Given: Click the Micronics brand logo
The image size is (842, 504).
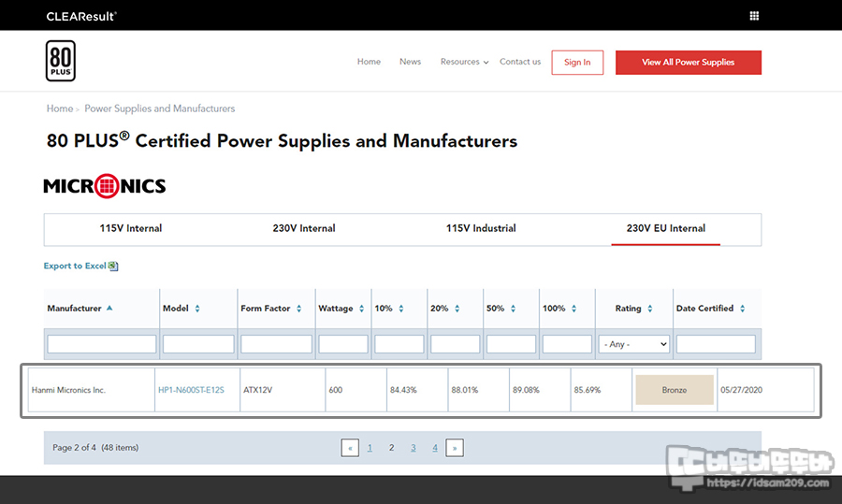Looking at the screenshot, I should 105,186.
